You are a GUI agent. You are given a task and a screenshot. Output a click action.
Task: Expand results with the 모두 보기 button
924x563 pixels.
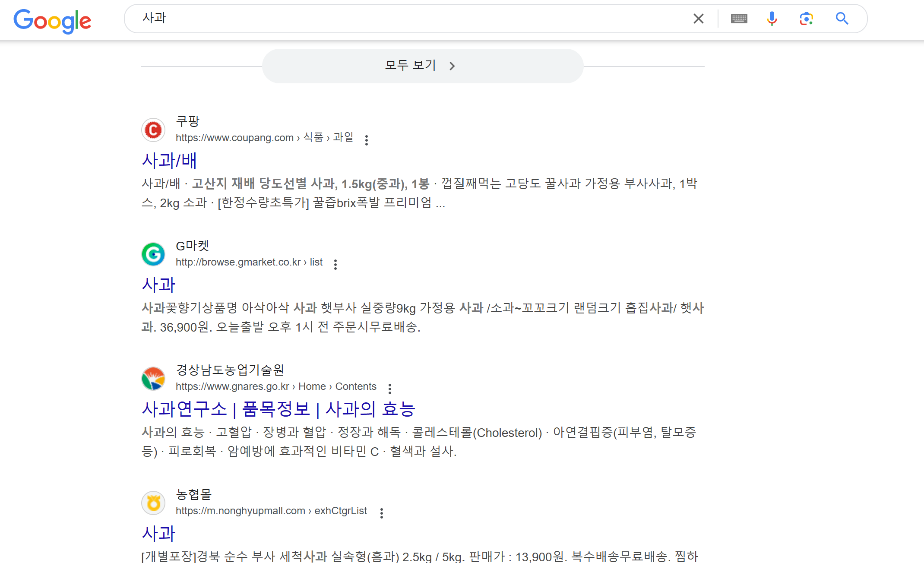(423, 66)
